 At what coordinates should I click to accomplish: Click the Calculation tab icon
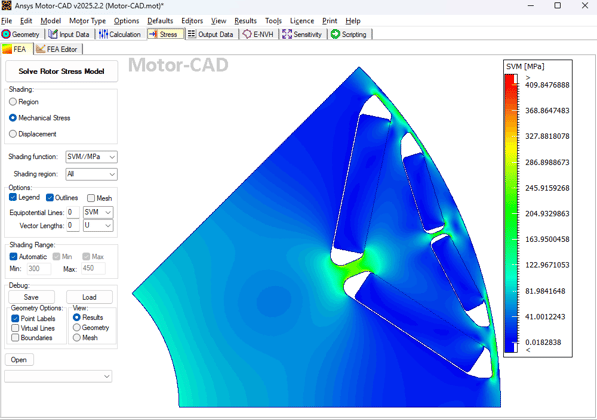[103, 34]
